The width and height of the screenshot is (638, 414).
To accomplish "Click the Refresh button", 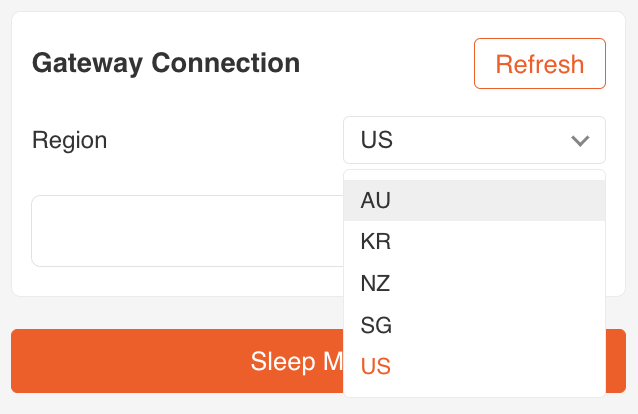I will click(x=539, y=65).
